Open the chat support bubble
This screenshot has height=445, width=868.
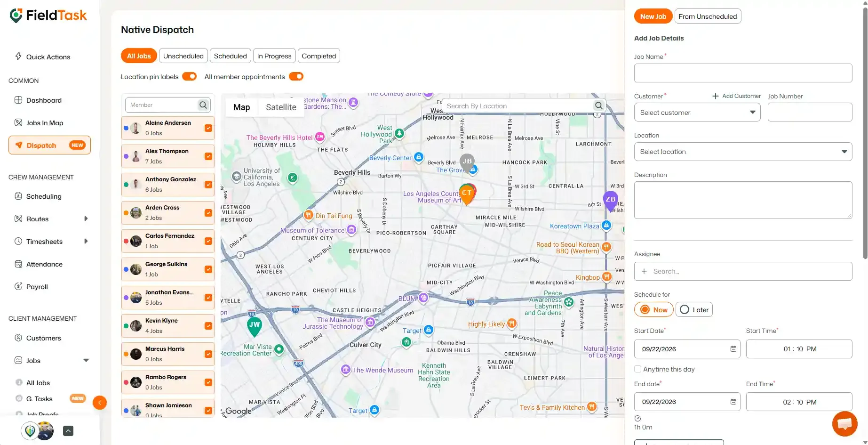click(845, 424)
